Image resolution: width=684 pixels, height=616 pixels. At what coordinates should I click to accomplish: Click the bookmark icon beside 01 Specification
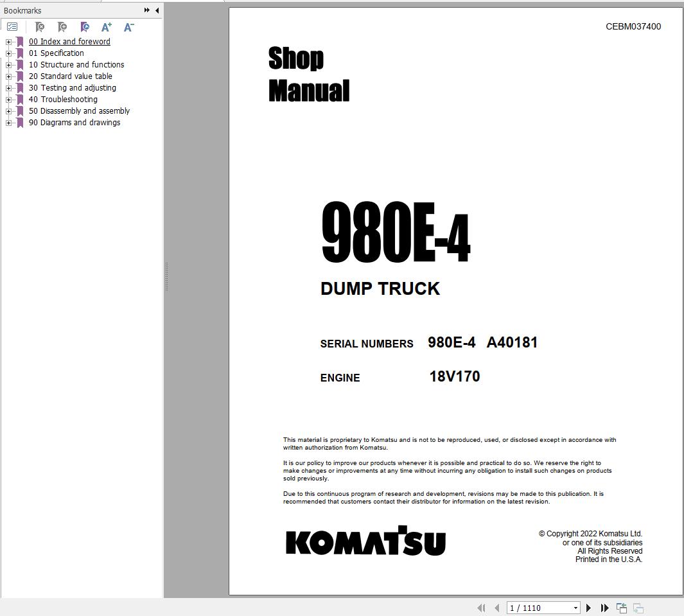20,53
